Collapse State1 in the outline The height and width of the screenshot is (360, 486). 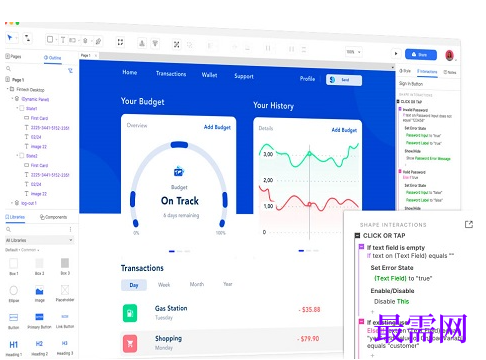[x=17, y=108]
